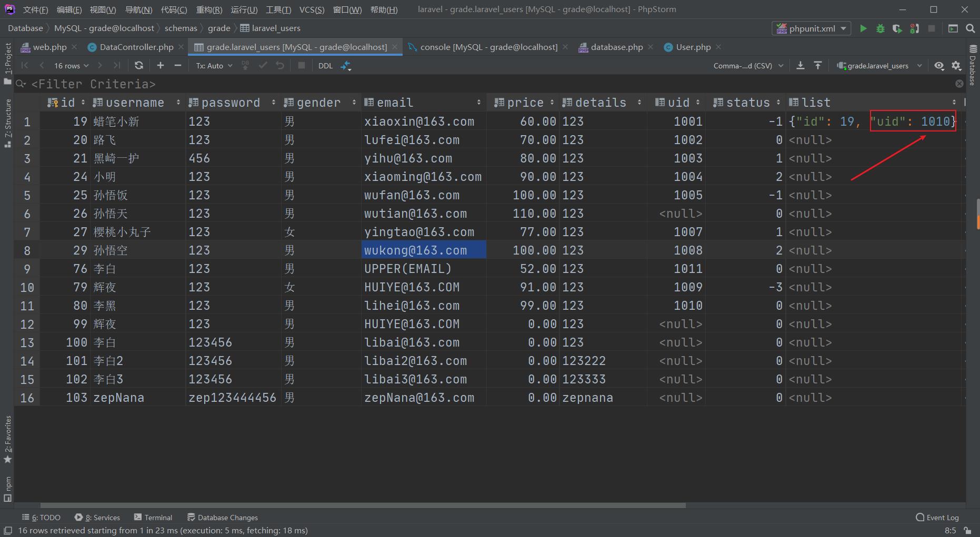Open the grade.laravel_users session dropdown
This screenshot has height=537, width=980.
tap(879, 65)
